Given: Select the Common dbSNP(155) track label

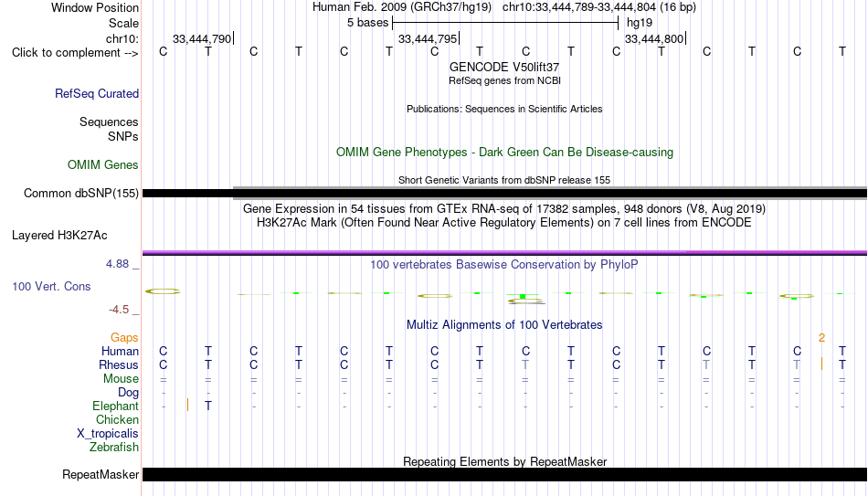Looking at the screenshot, I should [x=80, y=194].
